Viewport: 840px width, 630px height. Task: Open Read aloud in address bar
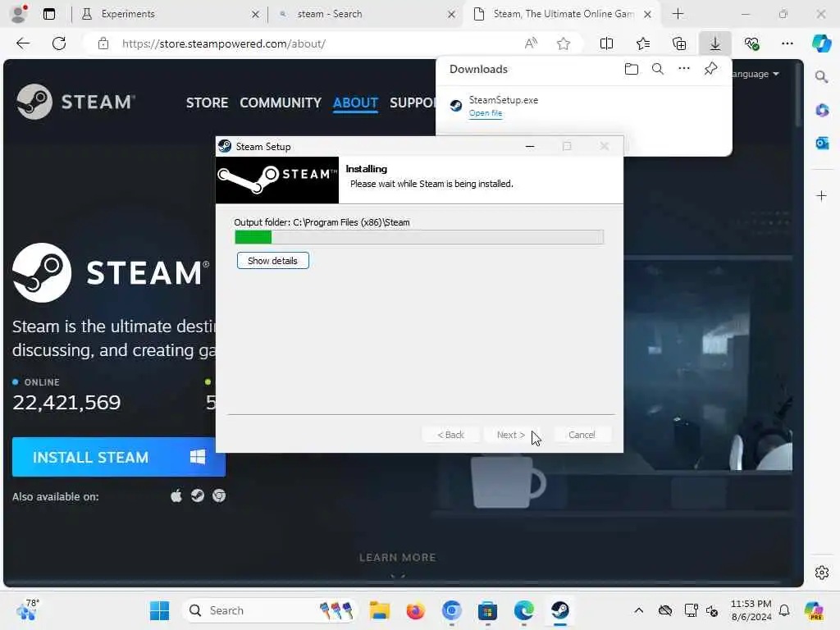[531, 44]
